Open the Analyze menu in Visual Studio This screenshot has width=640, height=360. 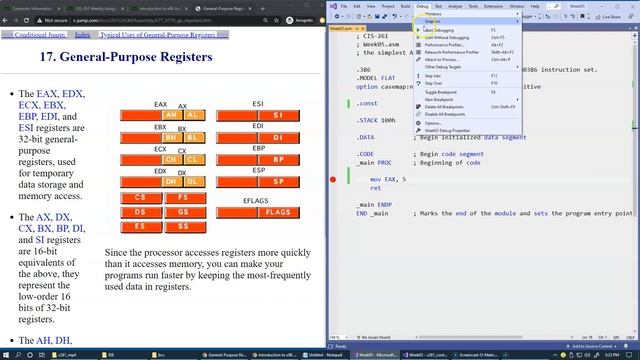pyautogui.click(x=455, y=6)
